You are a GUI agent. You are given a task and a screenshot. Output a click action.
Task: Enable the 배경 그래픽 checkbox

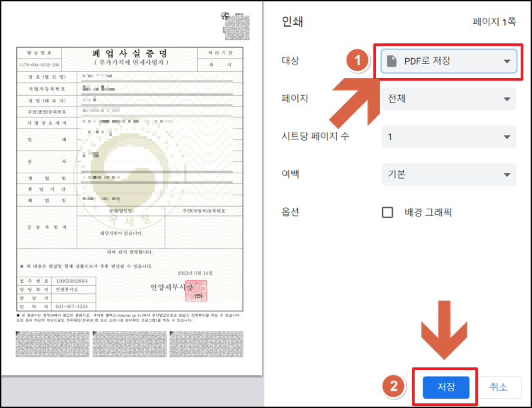tap(387, 212)
